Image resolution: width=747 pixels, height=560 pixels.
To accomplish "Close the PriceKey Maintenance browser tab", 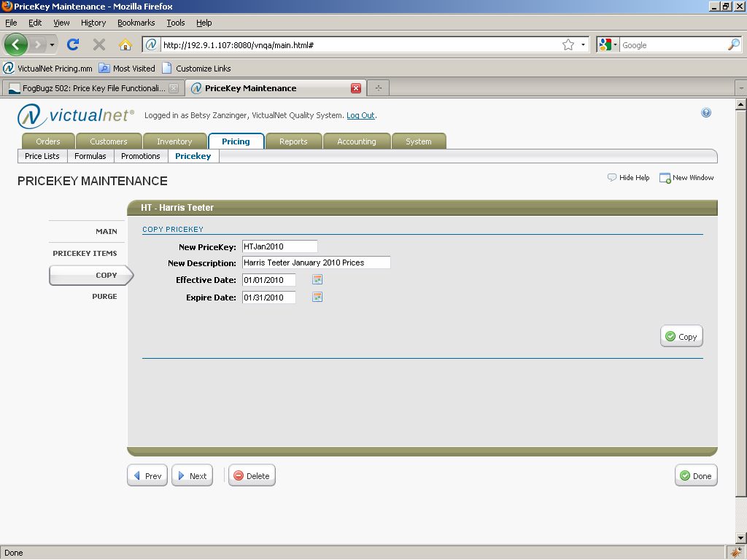I will coord(356,88).
